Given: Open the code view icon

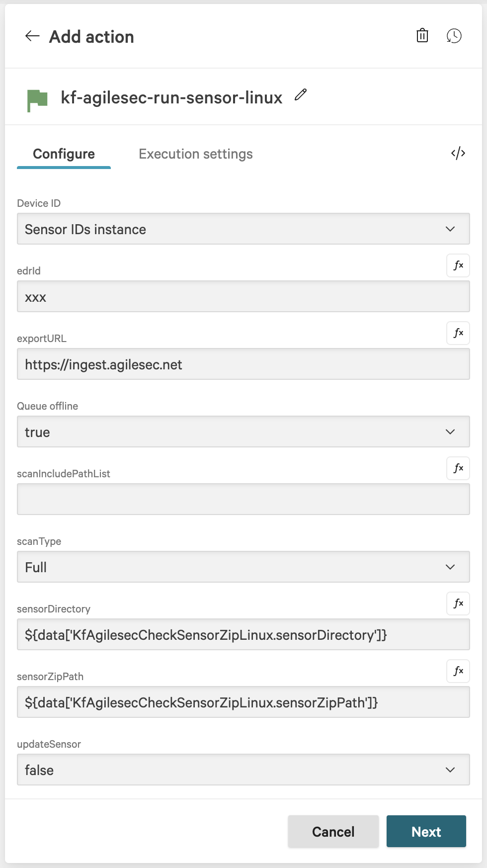Looking at the screenshot, I should 458,153.
